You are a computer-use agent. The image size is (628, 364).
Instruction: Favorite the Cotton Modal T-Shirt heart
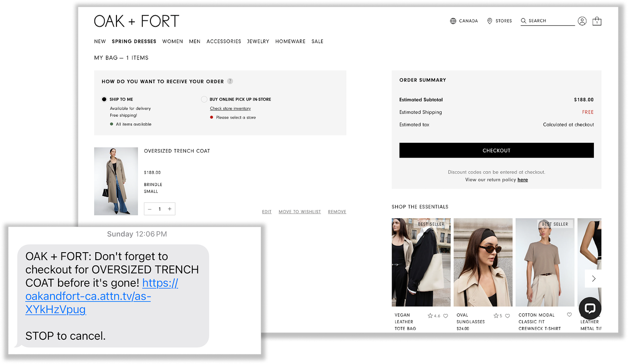click(569, 315)
